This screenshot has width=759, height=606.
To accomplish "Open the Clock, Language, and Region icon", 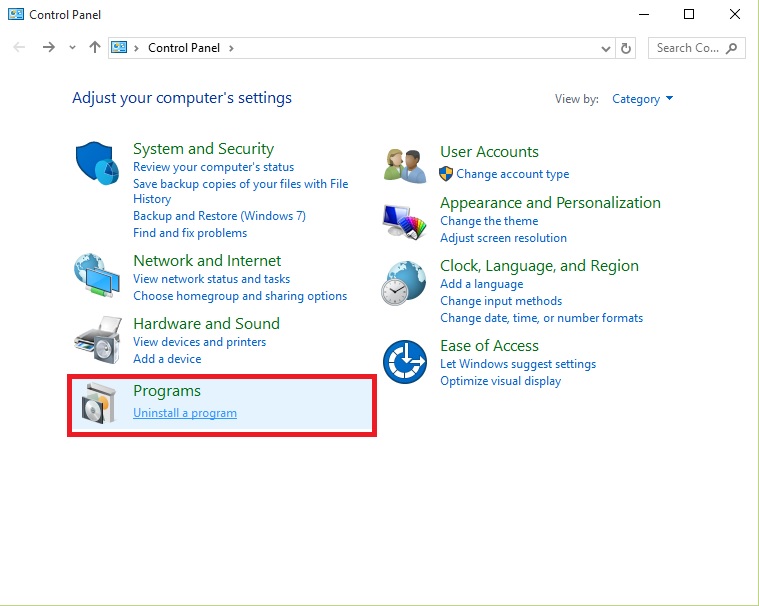I will tap(404, 283).
